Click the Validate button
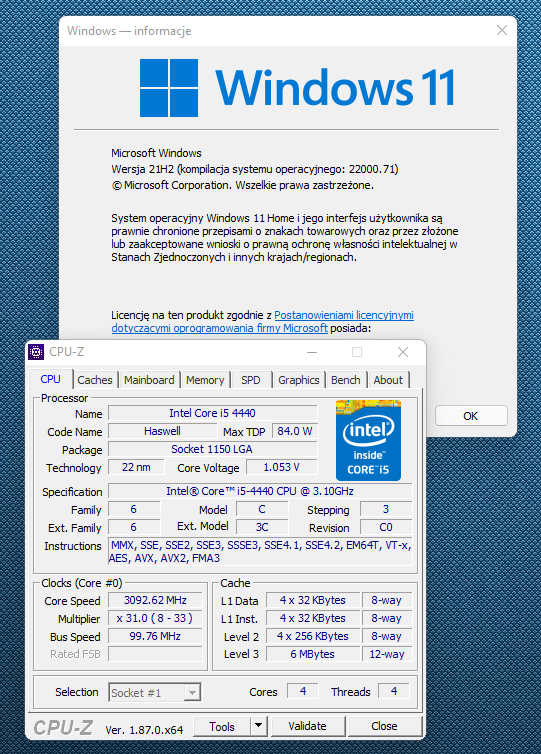This screenshot has height=754, width=541. (308, 726)
